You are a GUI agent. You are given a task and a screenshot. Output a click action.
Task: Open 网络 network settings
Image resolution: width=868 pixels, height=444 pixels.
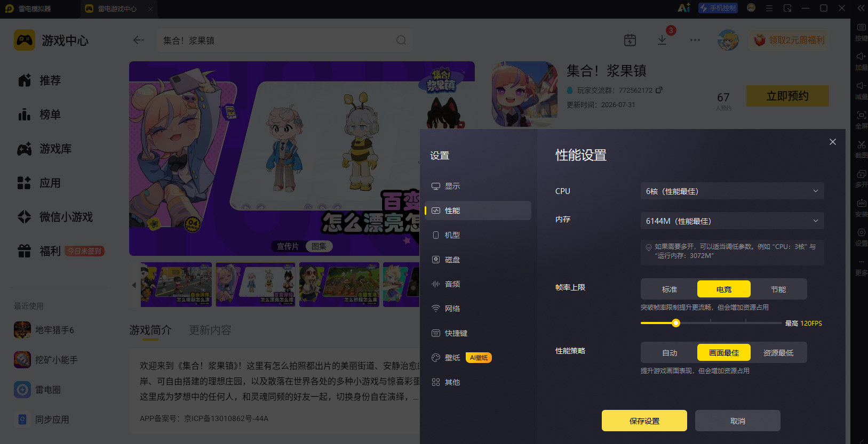pyautogui.click(x=477, y=309)
